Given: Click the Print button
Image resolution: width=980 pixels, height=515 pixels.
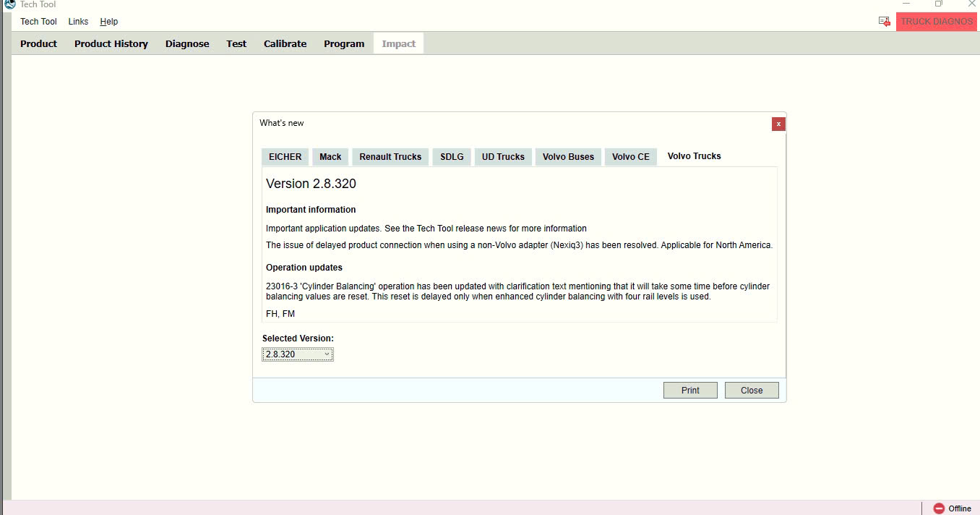Looking at the screenshot, I should coord(690,391).
